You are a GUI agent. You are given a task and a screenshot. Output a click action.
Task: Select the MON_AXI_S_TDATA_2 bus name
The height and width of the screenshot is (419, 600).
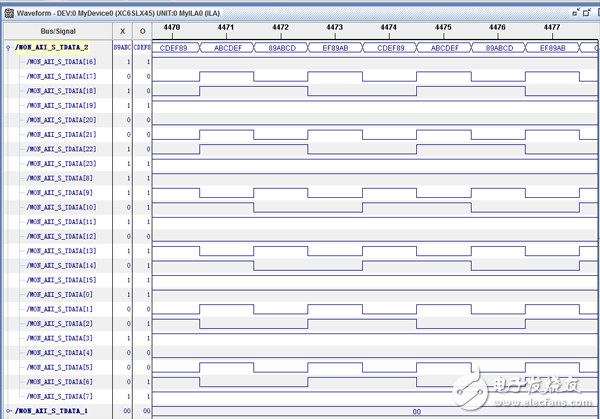[x=52, y=47]
